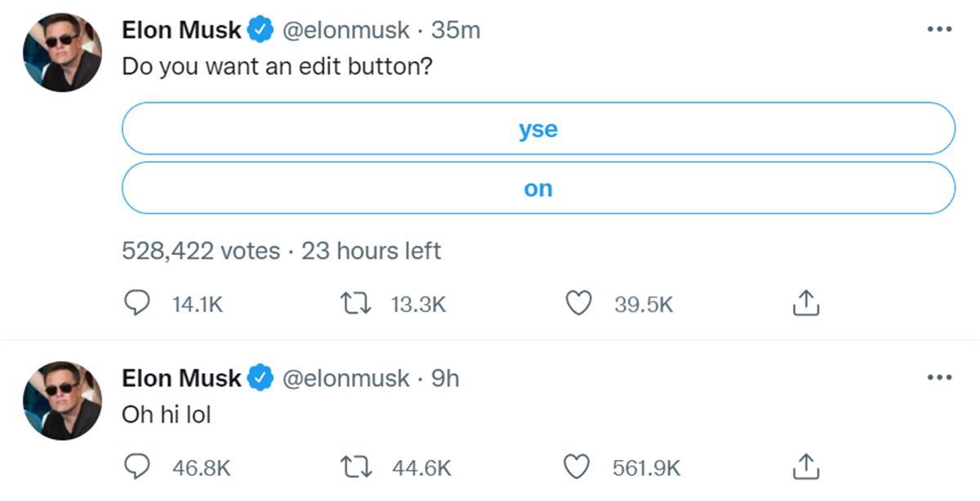
Task: Open more options for the poll tweet
Action: (x=939, y=29)
